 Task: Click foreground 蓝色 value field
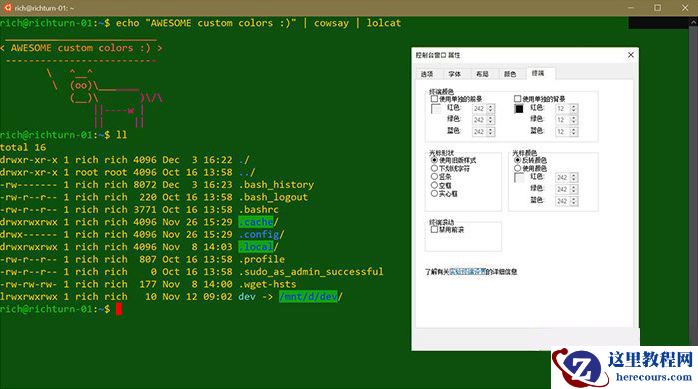(x=479, y=132)
